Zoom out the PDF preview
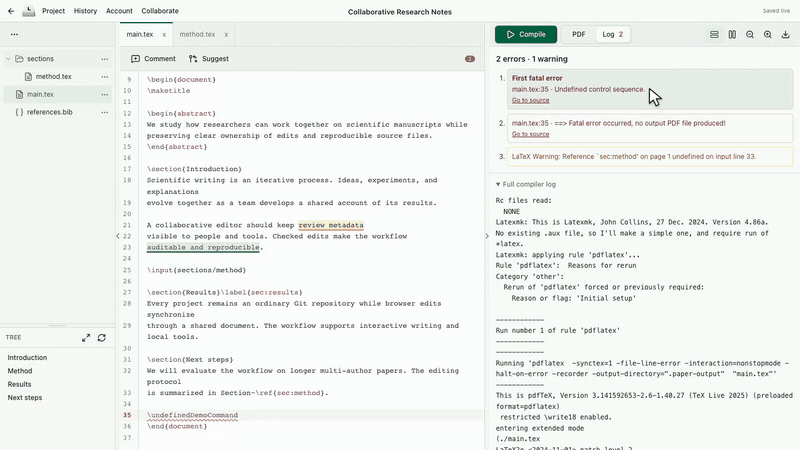This screenshot has height=450, width=800. pyautogui.click(x=749, y=34)
